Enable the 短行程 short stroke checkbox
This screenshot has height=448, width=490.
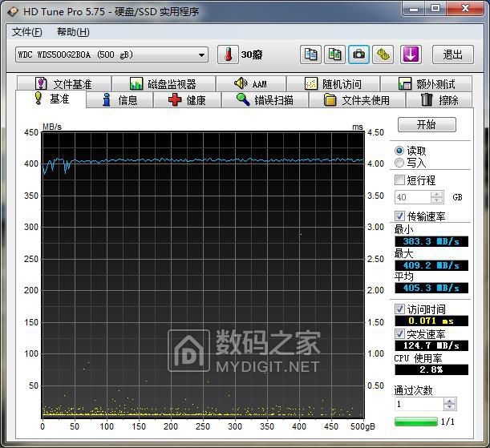coord(400,180)
